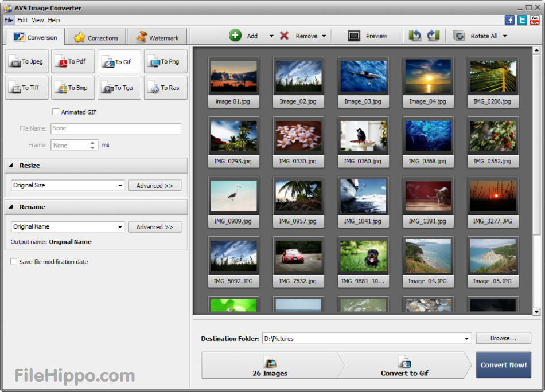Select the To Ras format icon

coord(165,87)
